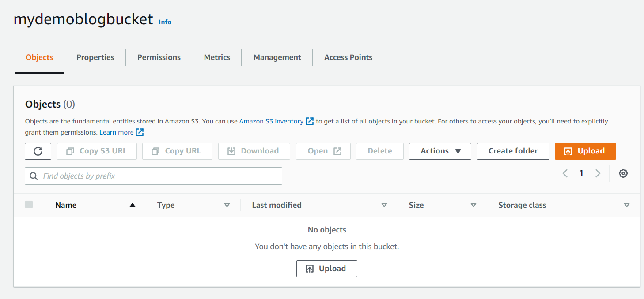Screen dimensions: 644x299
Task: Click the Type column header
Action: [x=166, y=205]
